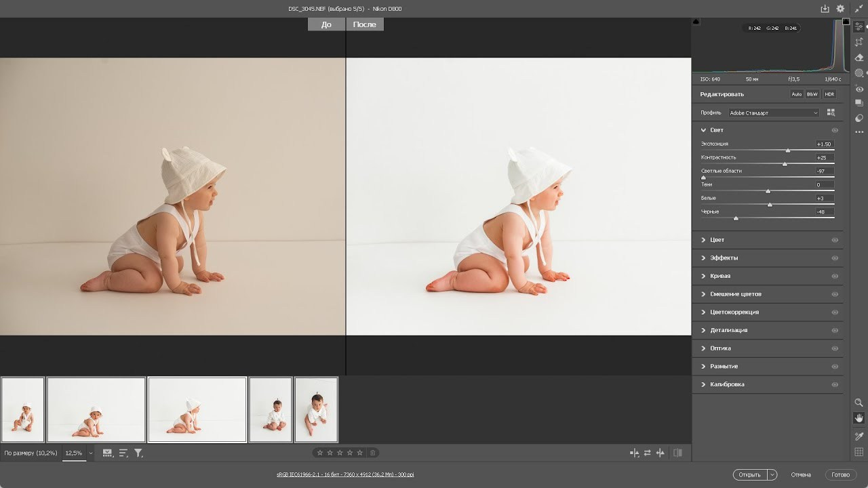Switch to the После view tab
The width and height of the screenshot is (868, 488).
364,24
